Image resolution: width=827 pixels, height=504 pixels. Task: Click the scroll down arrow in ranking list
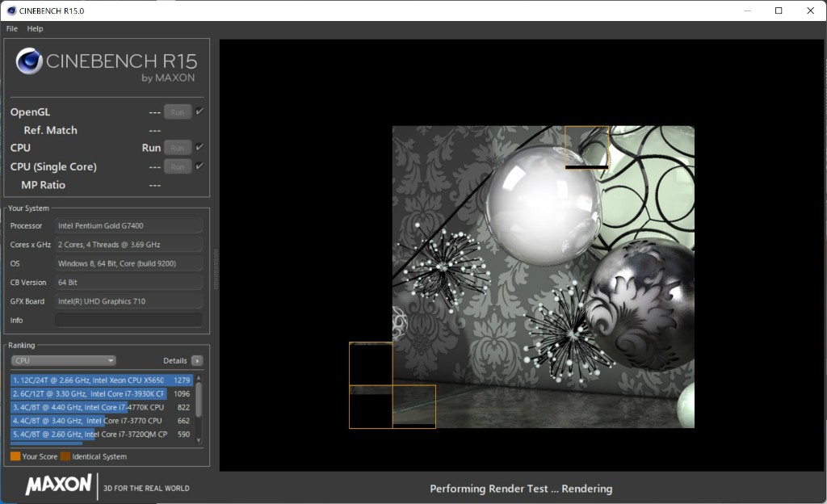pyautogui.click(x=199, y=439)
